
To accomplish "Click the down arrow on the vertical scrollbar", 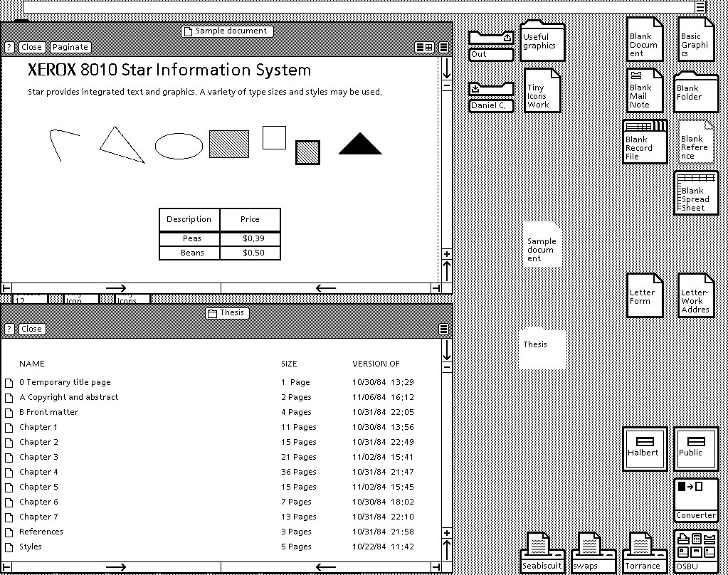I will click(447, 350).
